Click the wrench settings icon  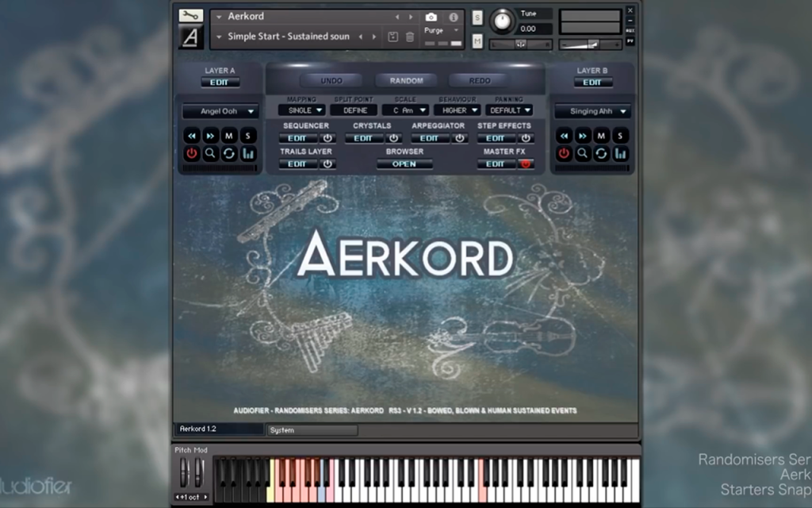coord(190,16)
